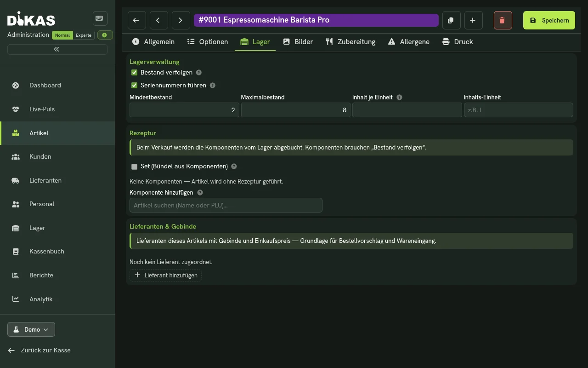
Task: Open the Druck tab
Action: coord(458,42)
